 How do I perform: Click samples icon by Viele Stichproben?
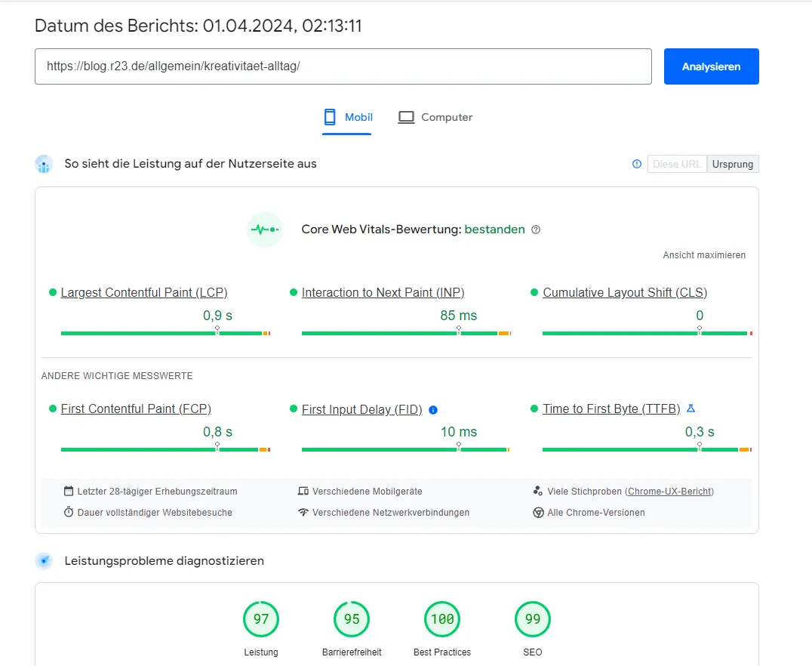(x=538, y=491)
